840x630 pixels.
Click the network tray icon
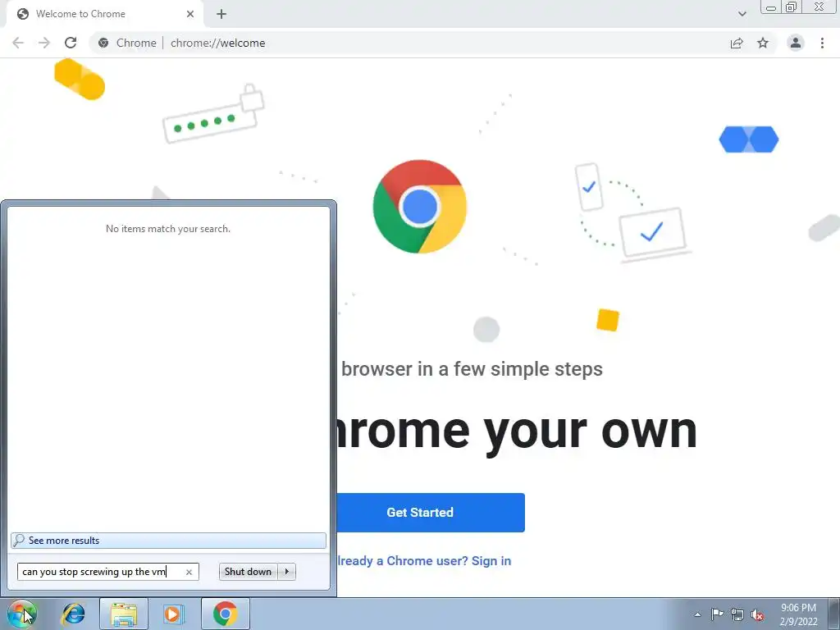(737, 614)
